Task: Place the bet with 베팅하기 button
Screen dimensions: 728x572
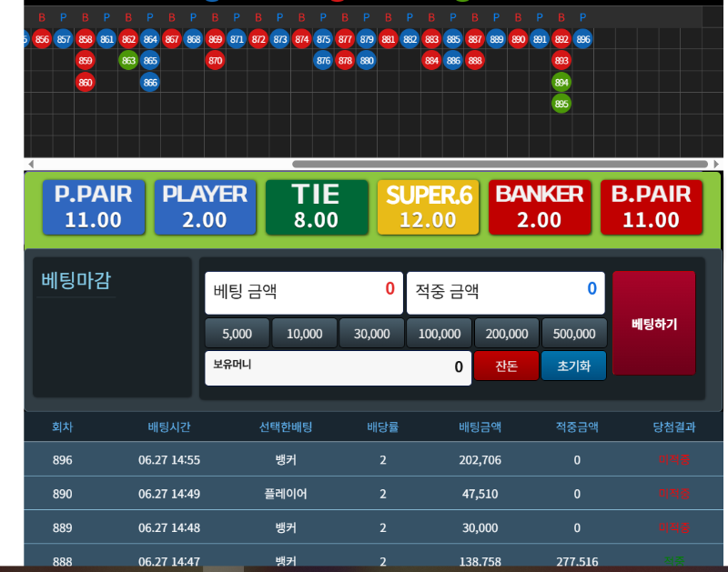Action: coord(654,324)
